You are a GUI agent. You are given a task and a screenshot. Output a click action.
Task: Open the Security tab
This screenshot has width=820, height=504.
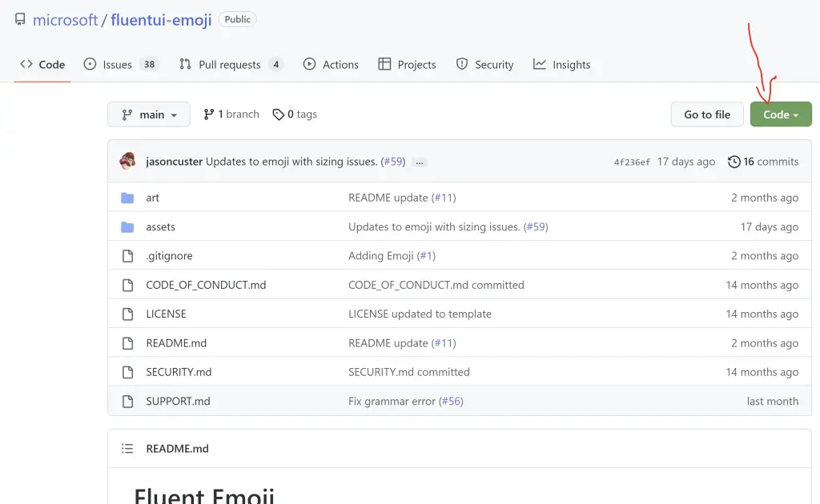point(484,64)
